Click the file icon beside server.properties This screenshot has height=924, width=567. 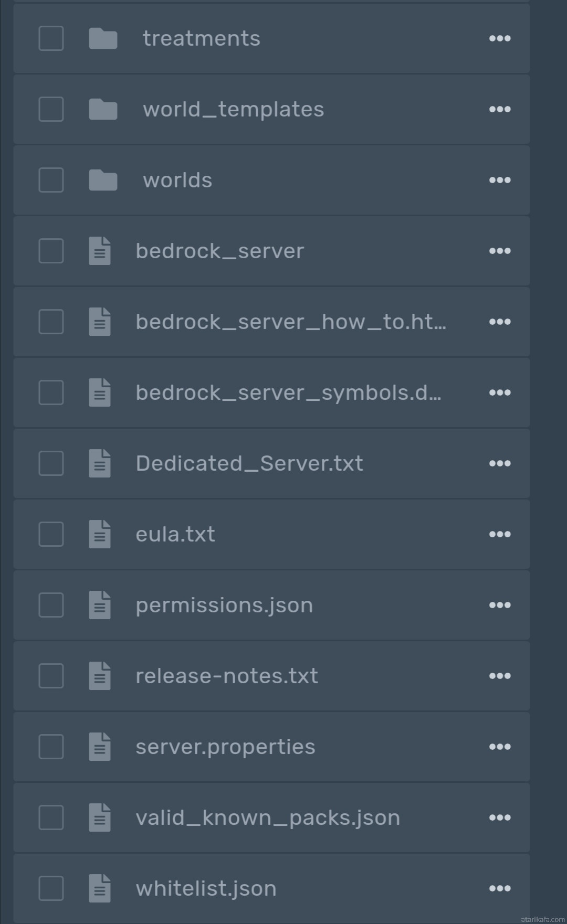(100, 747)
